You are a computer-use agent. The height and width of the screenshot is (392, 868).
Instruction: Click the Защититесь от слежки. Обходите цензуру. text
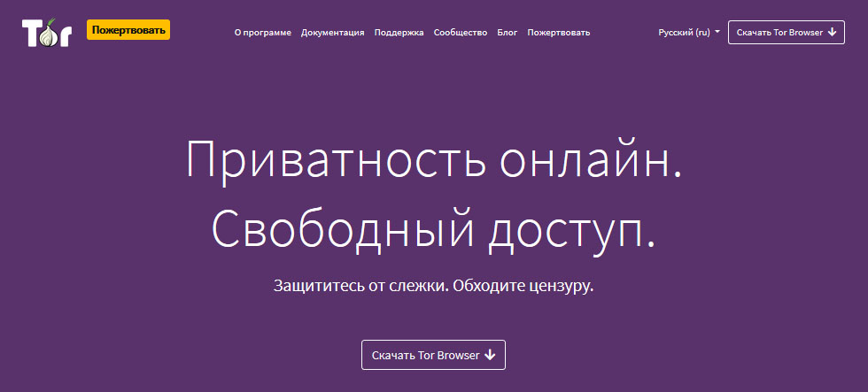[433, 287]
